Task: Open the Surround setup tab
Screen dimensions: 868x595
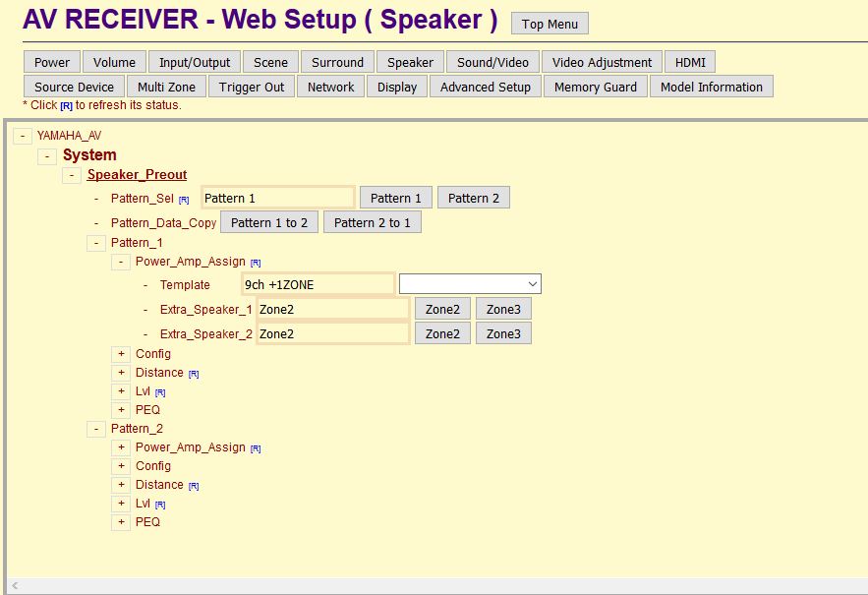Action: (x=337, y=62)
